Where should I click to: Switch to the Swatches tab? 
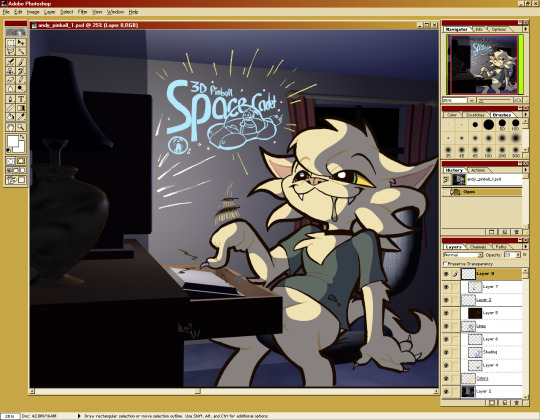[475, 115]
